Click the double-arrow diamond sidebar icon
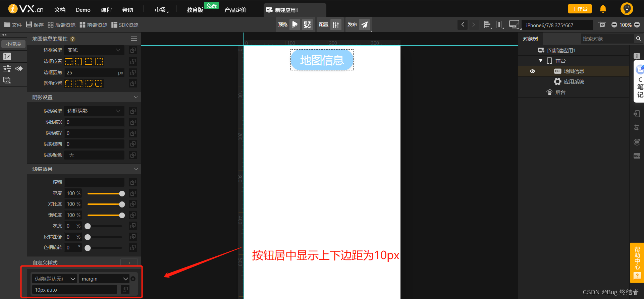The width and height of the screenshot is (644, 299). [19, 69]
